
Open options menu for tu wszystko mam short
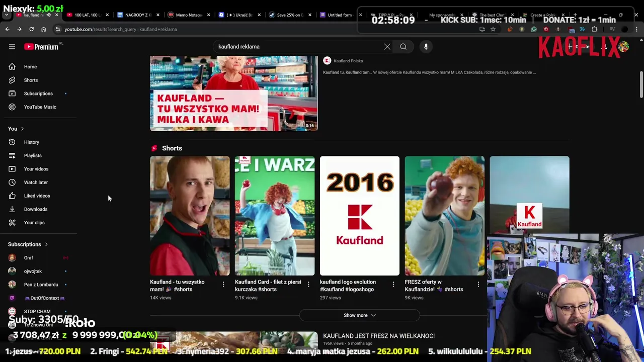click(x=223, y=285)
